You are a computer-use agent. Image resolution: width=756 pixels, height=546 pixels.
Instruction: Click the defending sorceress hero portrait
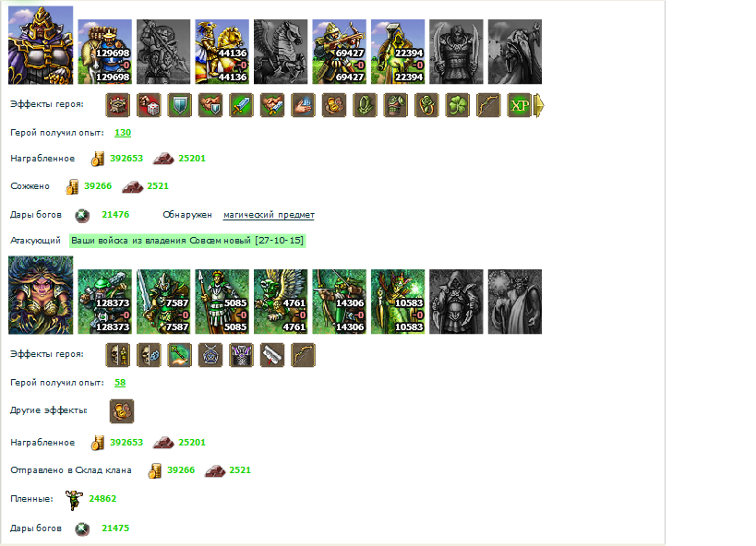(x=41, y=295)
